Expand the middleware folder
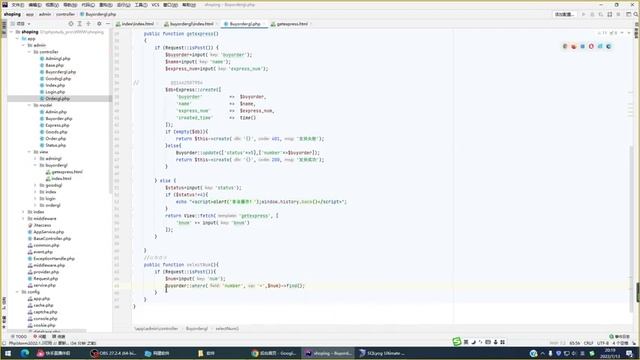This screenshot has height=360, width=640. point(23,219)
